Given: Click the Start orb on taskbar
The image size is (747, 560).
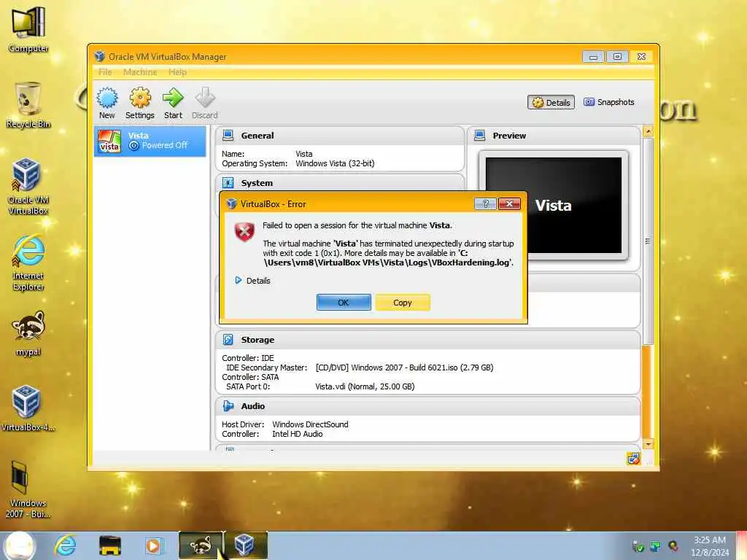Looking at the screenshot, I should click(x=20, y=545).
